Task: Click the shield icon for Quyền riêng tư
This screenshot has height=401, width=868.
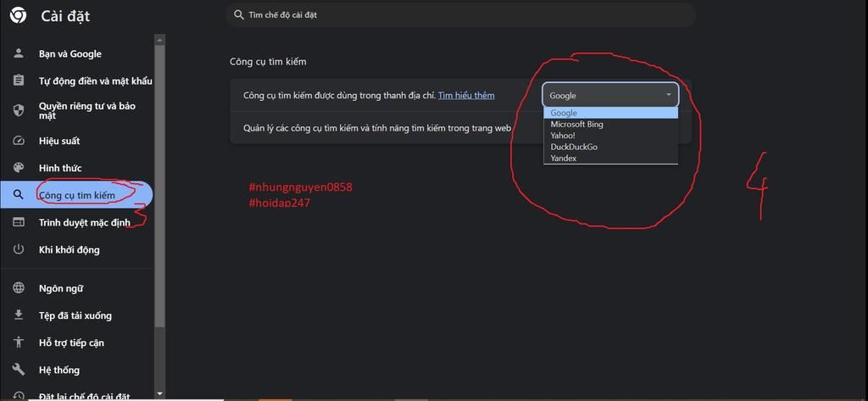Action: pos(19,110)
